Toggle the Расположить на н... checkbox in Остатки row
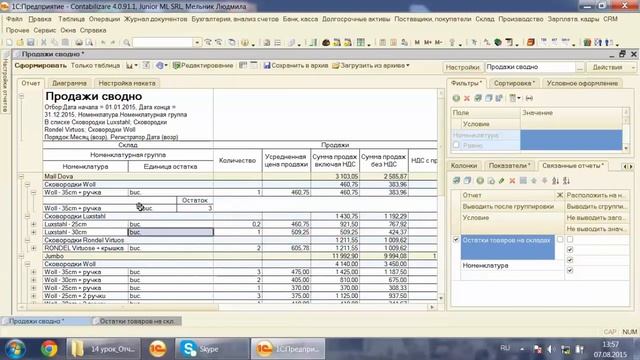 570,240
